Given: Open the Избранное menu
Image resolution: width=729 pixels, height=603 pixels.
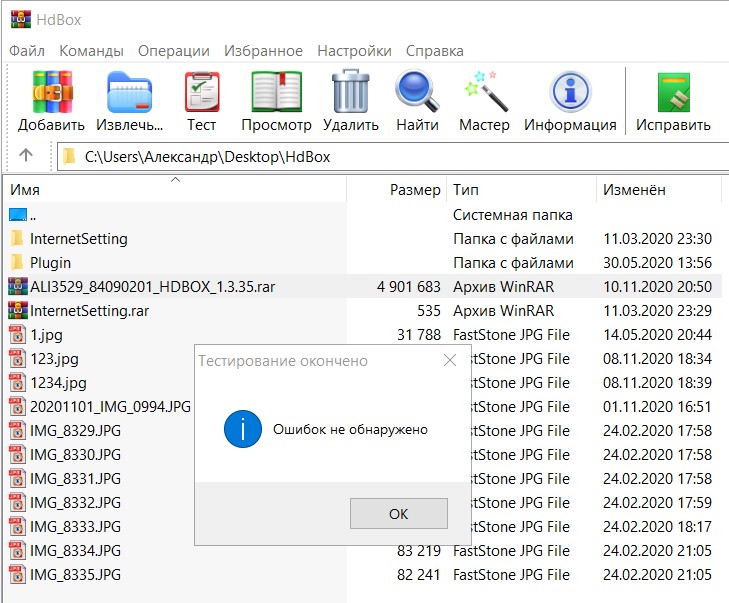Looking at the screenshot, I should pyautogui.click(x=264, y=51).
